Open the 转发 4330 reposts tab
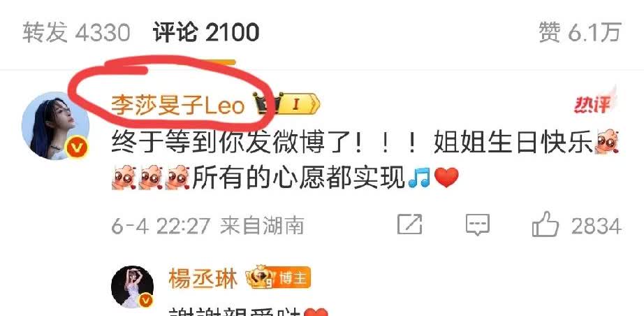The image size is (644, 316). tap(76, 32)
